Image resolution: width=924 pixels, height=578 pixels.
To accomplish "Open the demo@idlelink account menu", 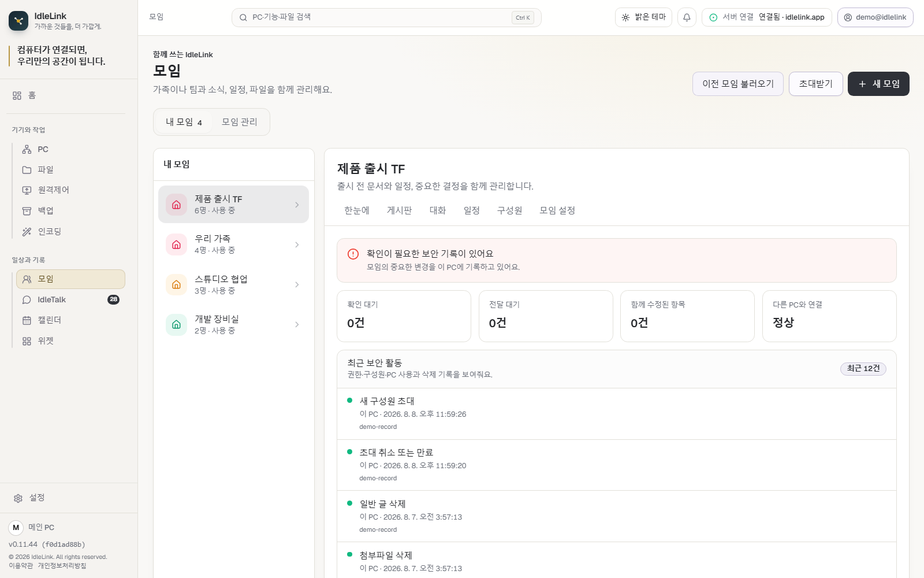I will coord(875,17).
